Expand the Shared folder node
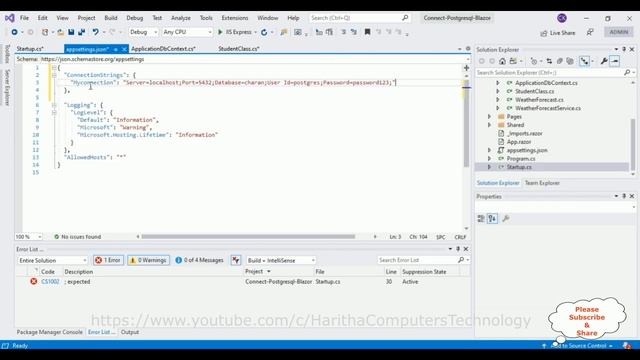The width and height of the screenshot is (640, 360). [x=489, y=125]
